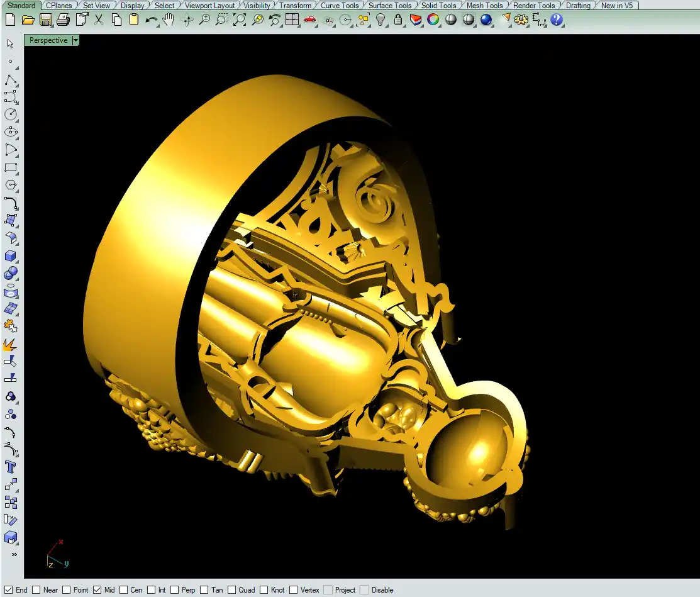
Task: Open the Surface Tools tab
Action: pyautogui.click(x=390, y=6)
